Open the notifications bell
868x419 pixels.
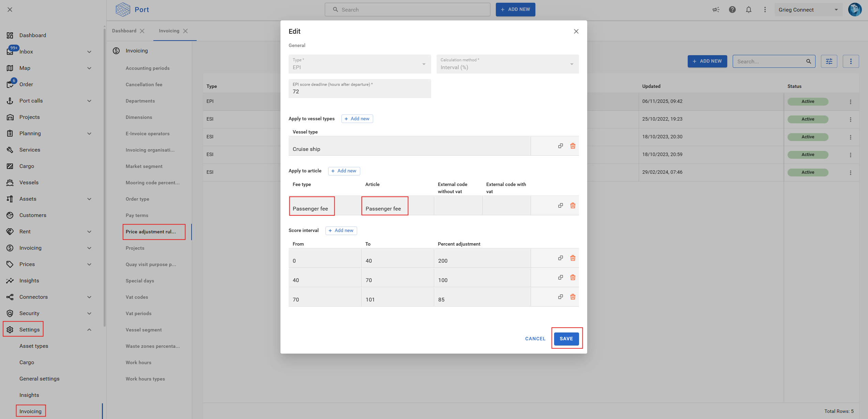(x=748, y=10)
